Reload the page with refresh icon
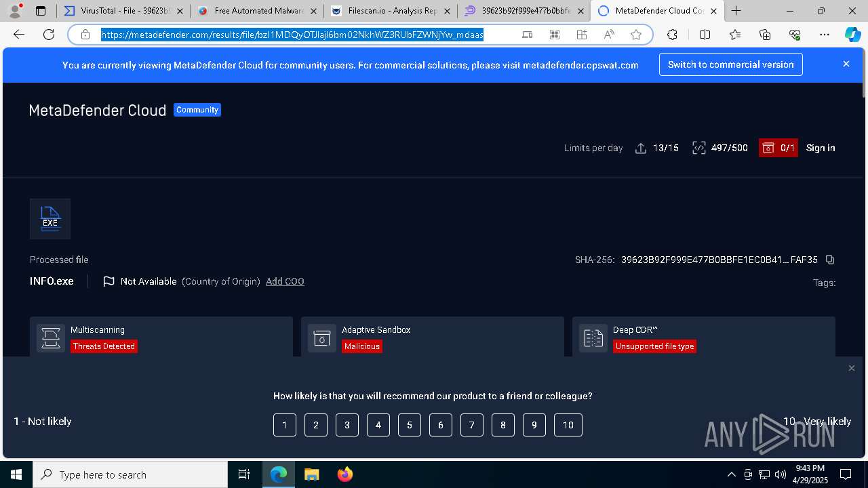The image size is (868, 488). [x=49, y=35]
